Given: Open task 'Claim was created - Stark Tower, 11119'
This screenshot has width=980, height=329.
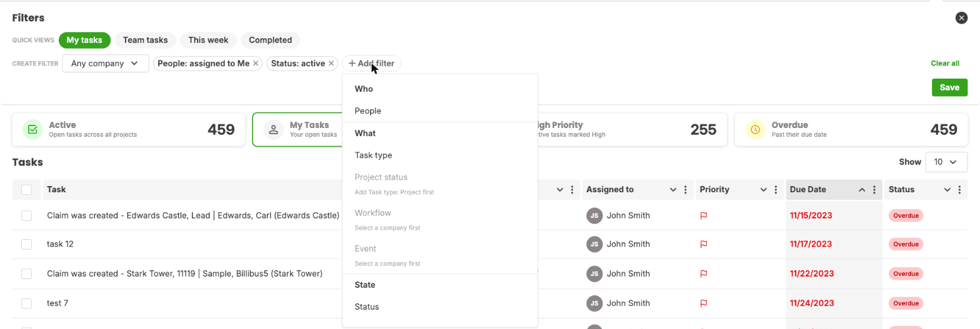Looking at the screenshot, I should click(184, 273).
